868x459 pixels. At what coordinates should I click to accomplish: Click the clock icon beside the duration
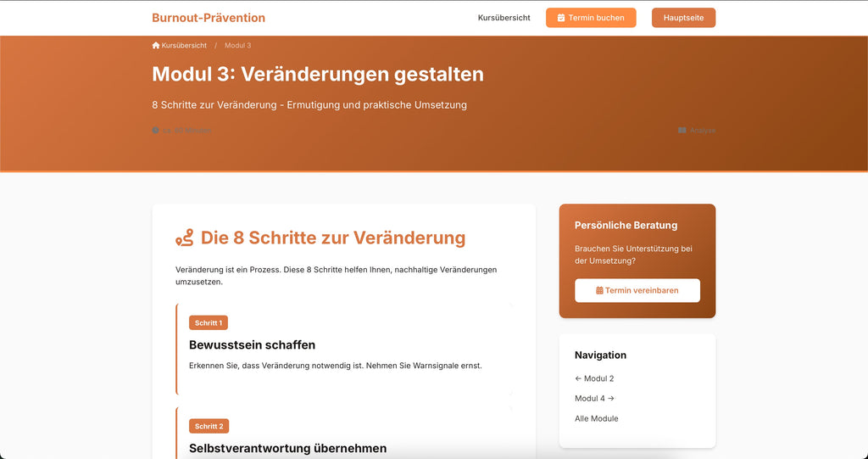pos(156,131)
